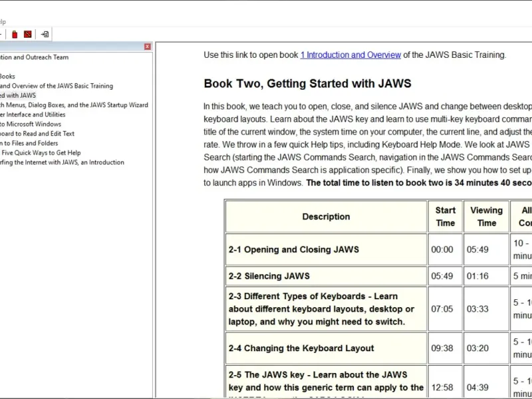The width and height of the screenshot is (532, 399).
Task: Select 'and Overview of the JAWS Basic Training' entry
Action: (x=57, y=86)
